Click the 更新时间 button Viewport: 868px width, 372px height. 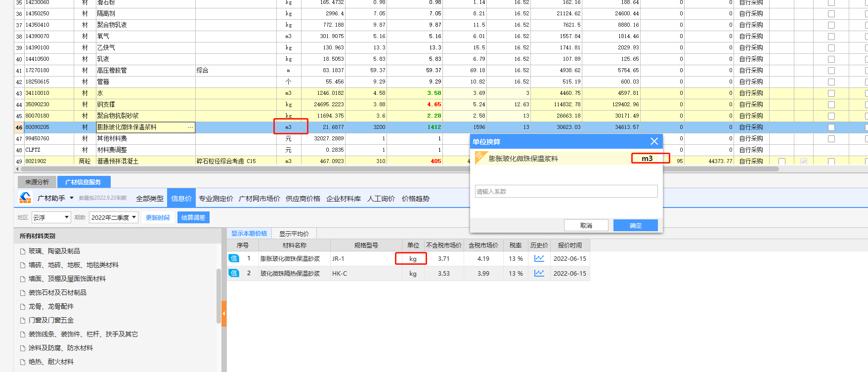coord(158,217)
